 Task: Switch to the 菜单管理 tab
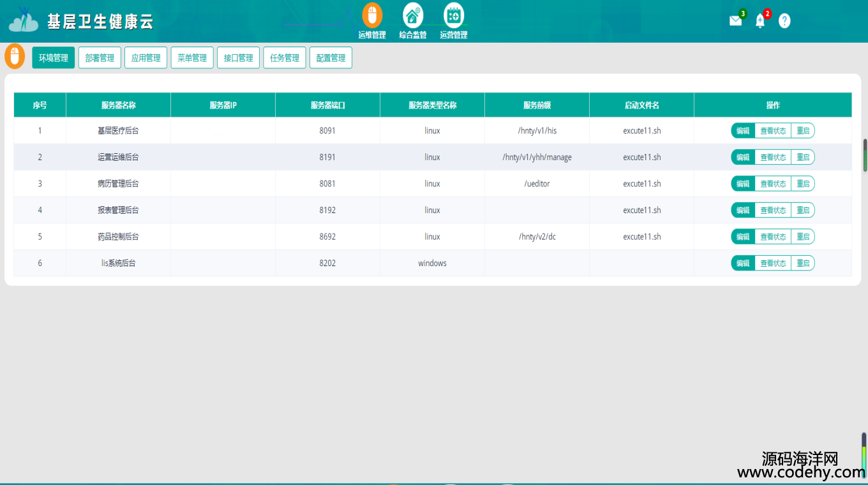pos(192,57)
